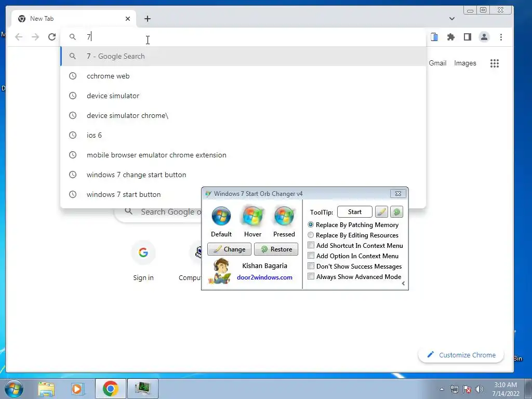Viewport: 532px width, 399px height.
Task: Open the Chrome profile avatar
Action: pyautogui.click(x=484, y=37)
